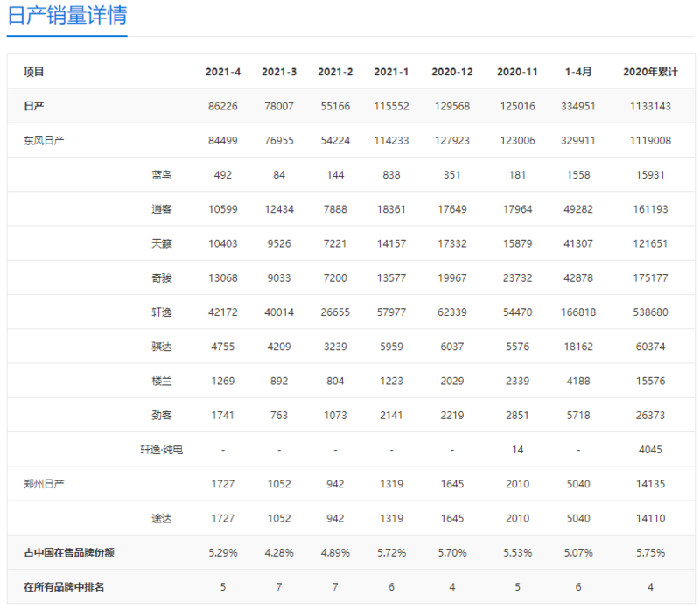
Task: Select the 东风日产 row label
Action: pos(44,141)
